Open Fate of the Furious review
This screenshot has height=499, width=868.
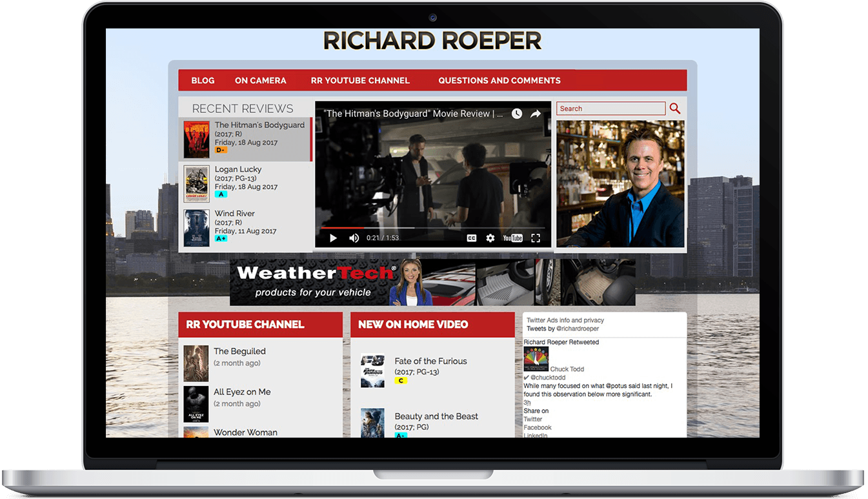coord(430,361)
